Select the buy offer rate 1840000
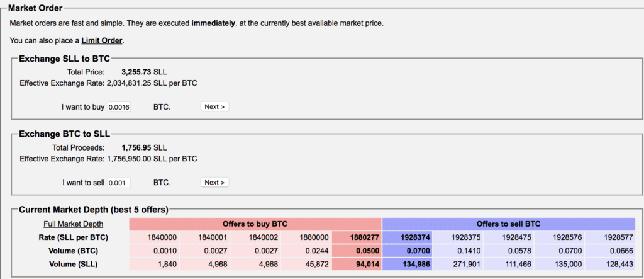The width and height of the screenshot is (644, 279). [155, 237]
